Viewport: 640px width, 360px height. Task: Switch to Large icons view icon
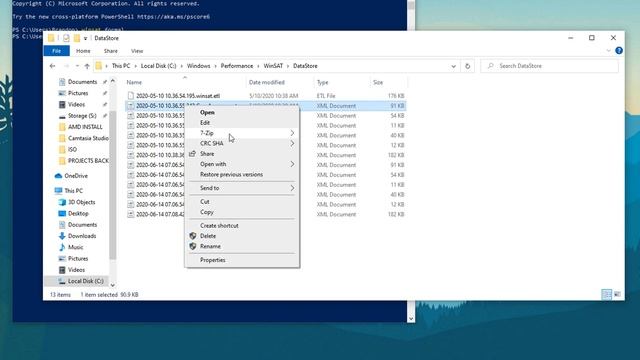click(618, 294)
